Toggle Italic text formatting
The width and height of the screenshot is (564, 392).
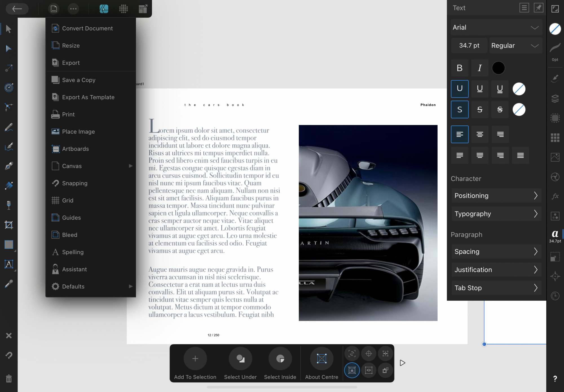[479, 68]
